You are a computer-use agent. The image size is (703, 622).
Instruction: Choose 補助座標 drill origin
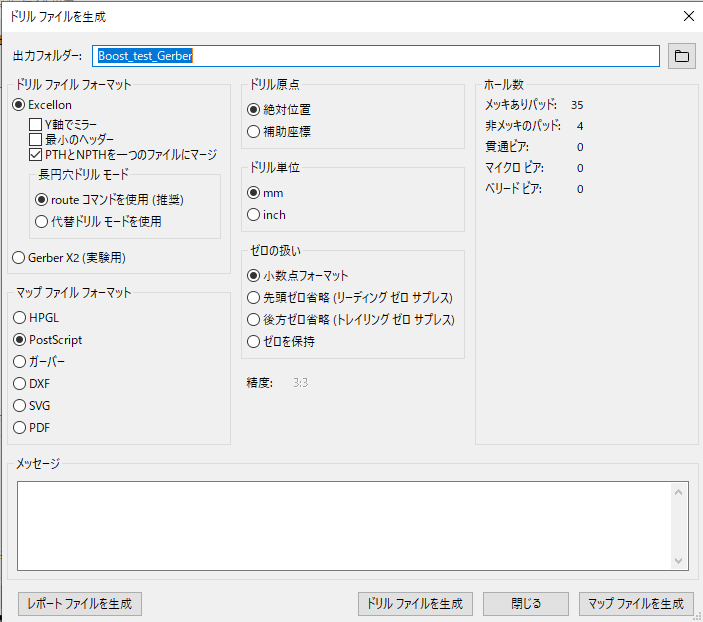279,131
